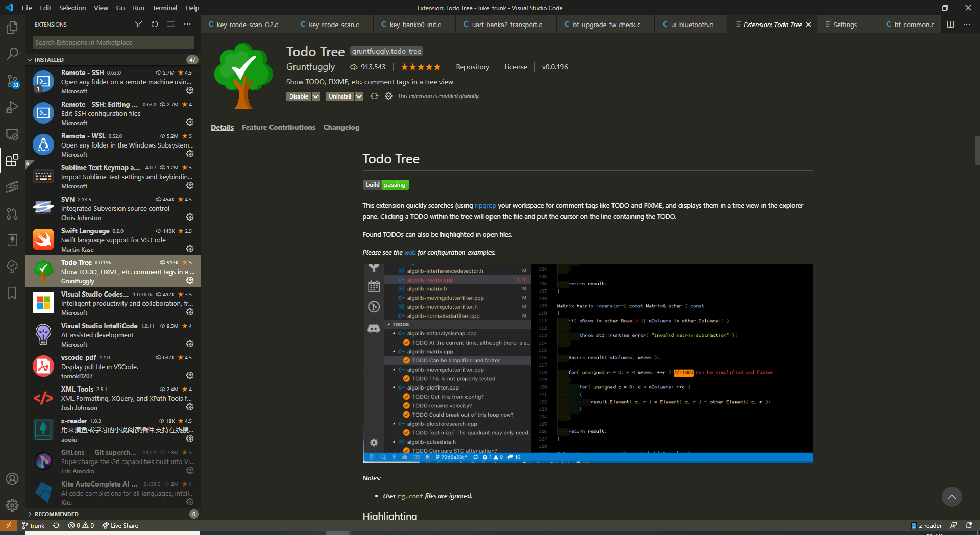Screen dimensions: 980x535
Task: Open manage gear for SVN extension
Action: [x=190, y=217]
